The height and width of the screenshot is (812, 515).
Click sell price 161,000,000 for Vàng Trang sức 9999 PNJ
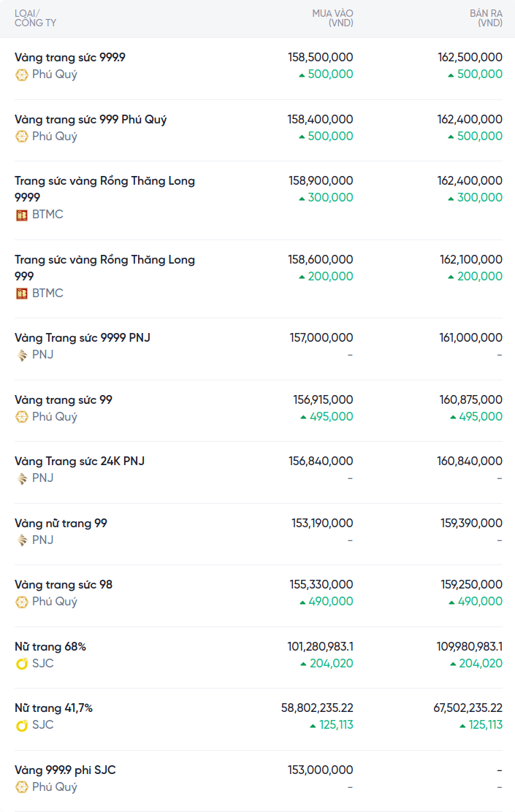(x=470, y=337)
